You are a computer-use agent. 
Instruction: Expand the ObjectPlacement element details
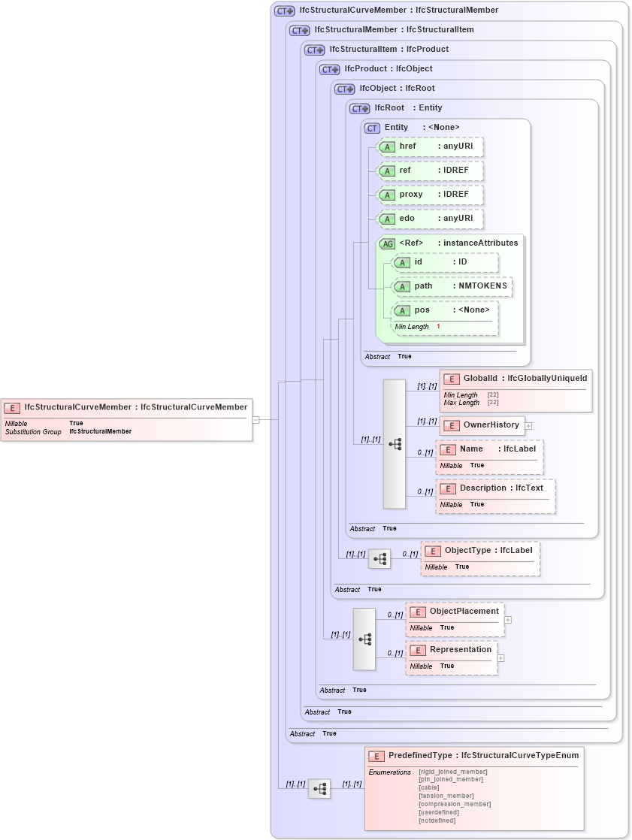pos(508,618)
